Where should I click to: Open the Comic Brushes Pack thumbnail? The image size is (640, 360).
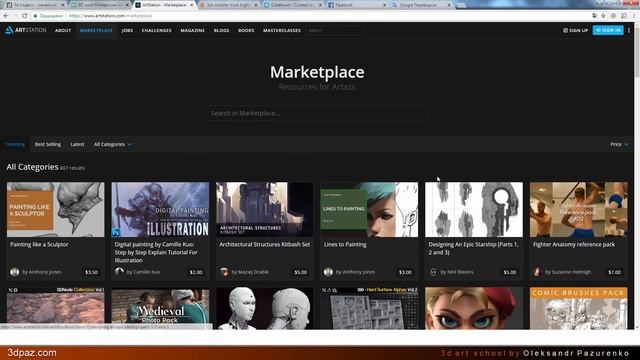click(x=578, y=308)
